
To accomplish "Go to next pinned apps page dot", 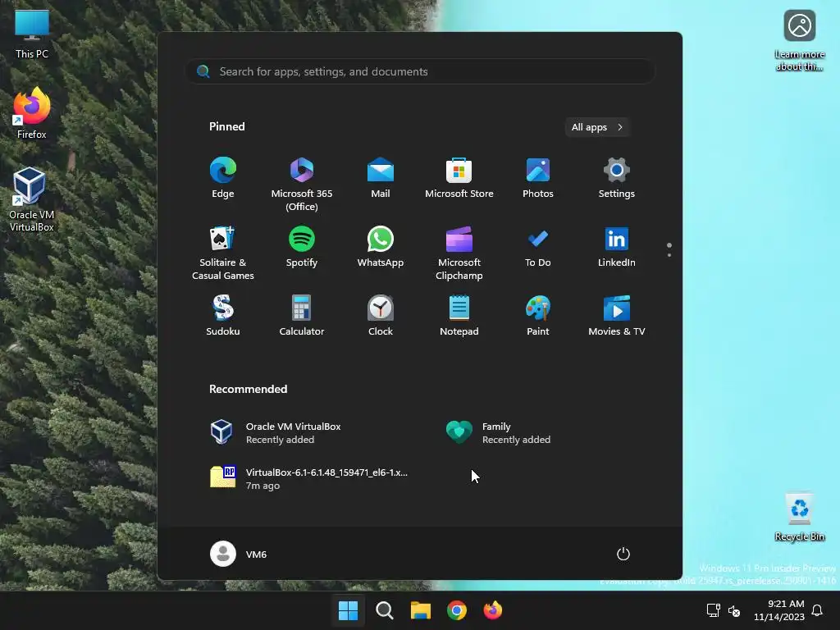I will pyautogui.click(x=669, y=255).
